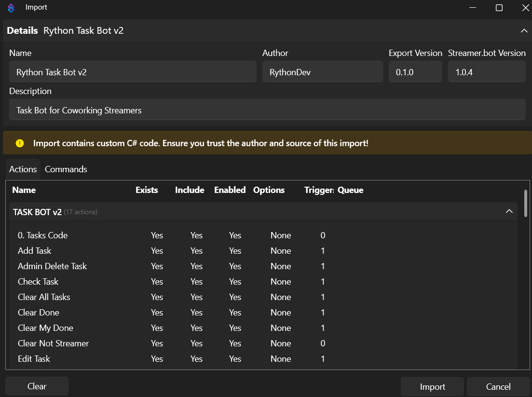
Task: Minimize the Import window
Action: click(x=472, y=8)
